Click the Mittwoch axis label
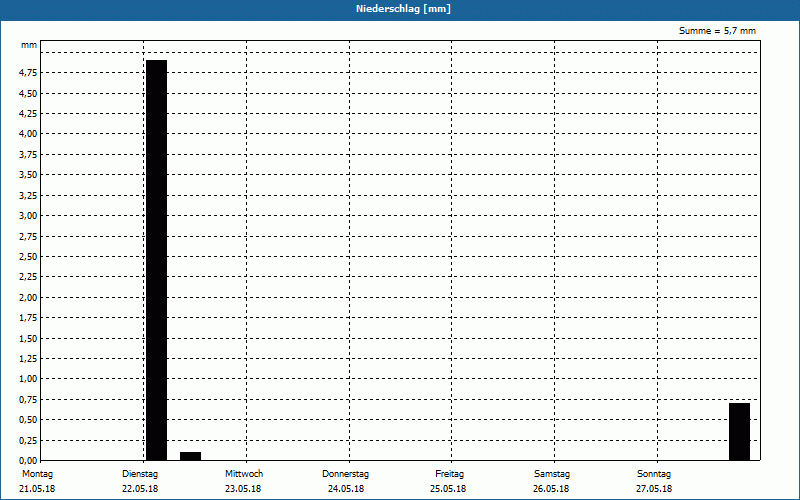 (244, 474)
